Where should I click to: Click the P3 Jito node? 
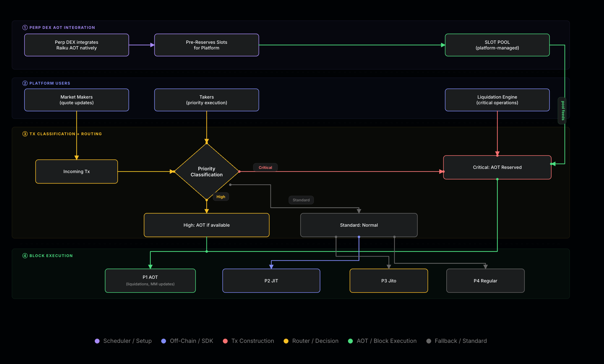(389, 281)
